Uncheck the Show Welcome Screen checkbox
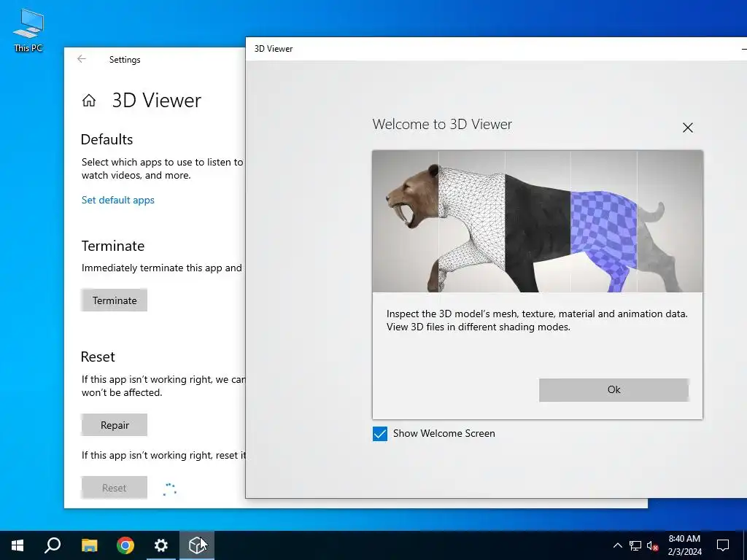 [379, 434]
